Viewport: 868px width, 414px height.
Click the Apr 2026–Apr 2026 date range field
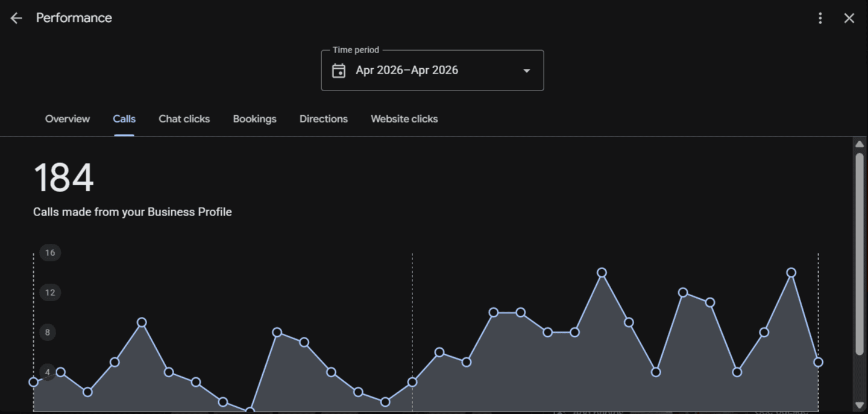click(x=432, y=71)
